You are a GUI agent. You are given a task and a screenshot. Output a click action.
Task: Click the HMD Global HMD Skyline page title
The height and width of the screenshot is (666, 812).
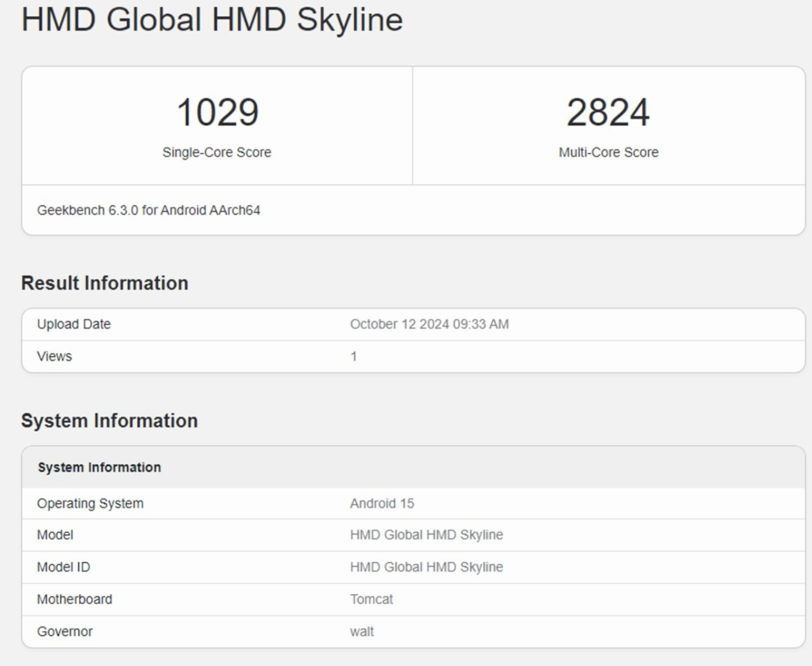pyautogui.click(x=212, y=19)
